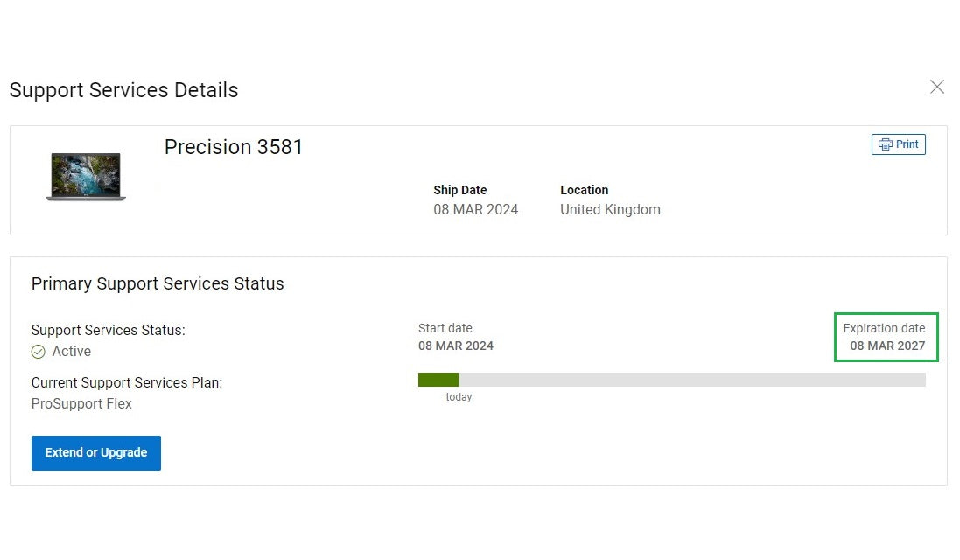
Task: Click the Current Support Services Plan label
Action: (x=127, y=383)
